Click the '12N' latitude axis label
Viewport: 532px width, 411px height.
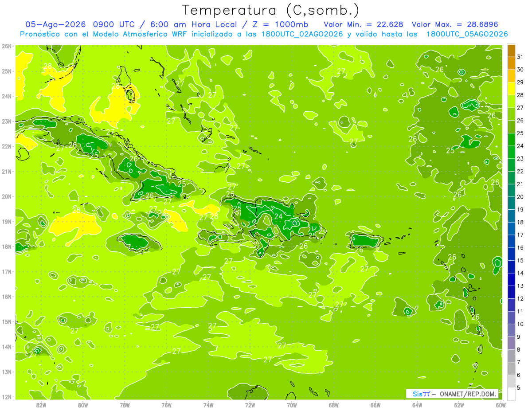click(x=7, y=397)
